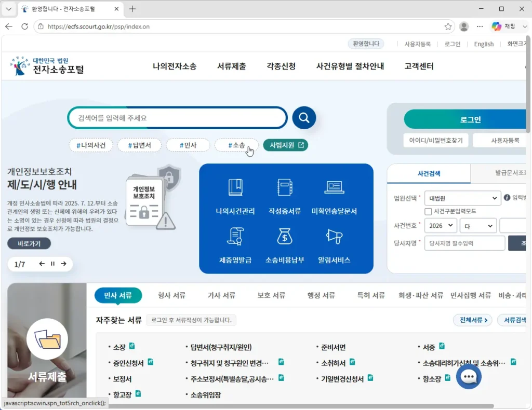The image size is (532, 410).
Task: Click e-document icon next to 소장
Action: pyautogui.click(x=132, y=346)
